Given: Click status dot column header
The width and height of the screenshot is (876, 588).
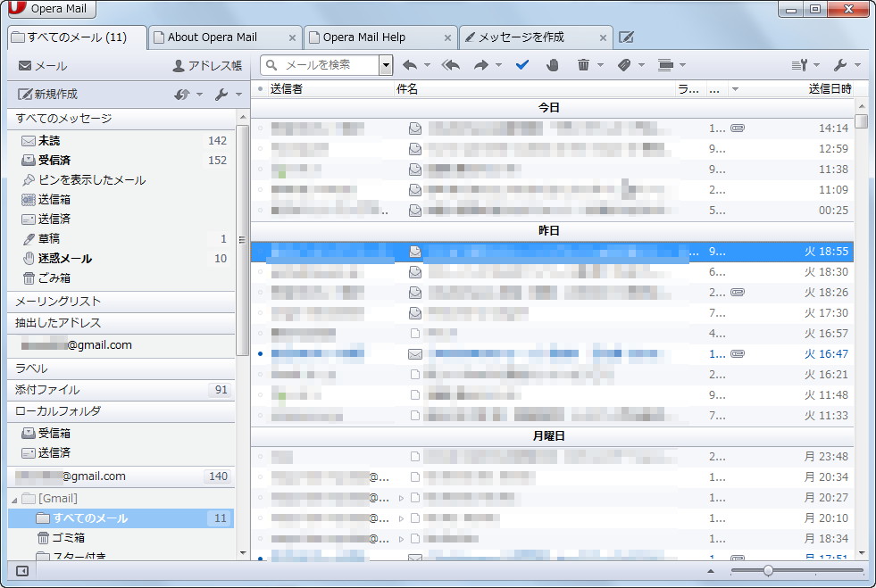Looking at the screenshot, I should pos(261,89).
